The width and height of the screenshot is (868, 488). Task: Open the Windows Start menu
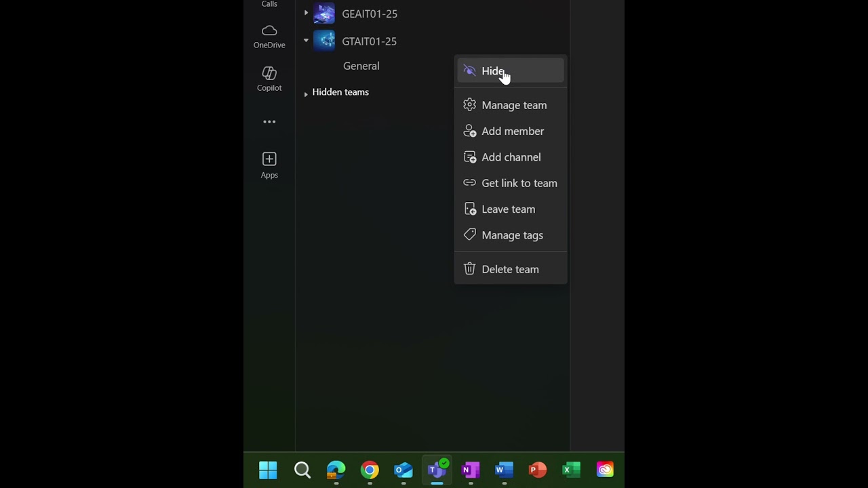(269, 470)
